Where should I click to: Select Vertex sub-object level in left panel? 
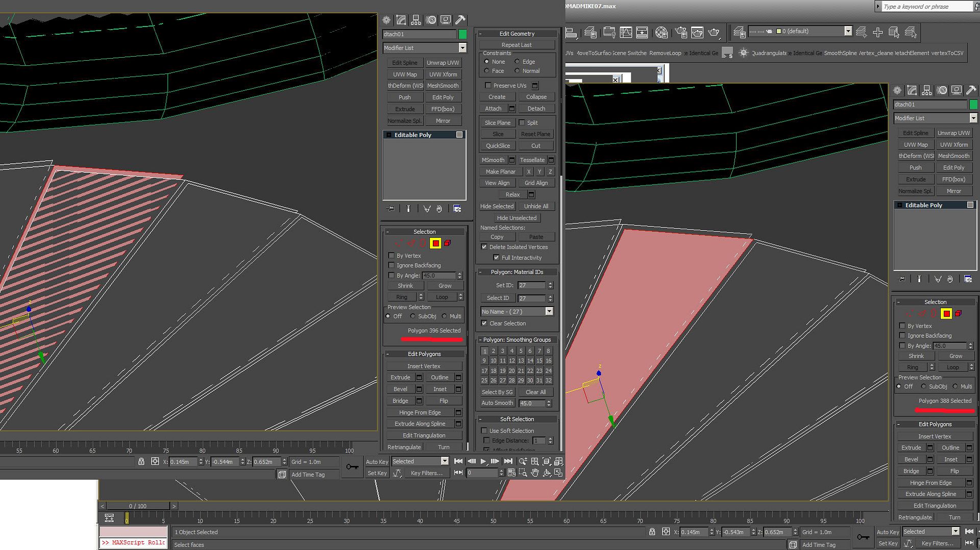pos(399,243)
